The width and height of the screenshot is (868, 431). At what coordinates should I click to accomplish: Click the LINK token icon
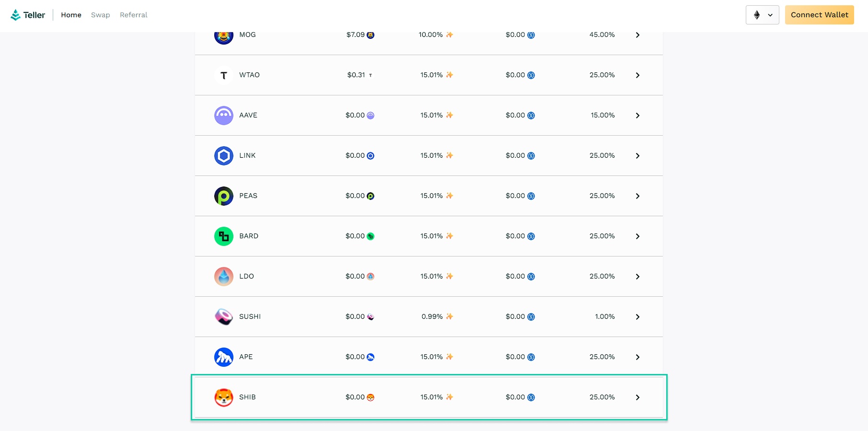223,156
